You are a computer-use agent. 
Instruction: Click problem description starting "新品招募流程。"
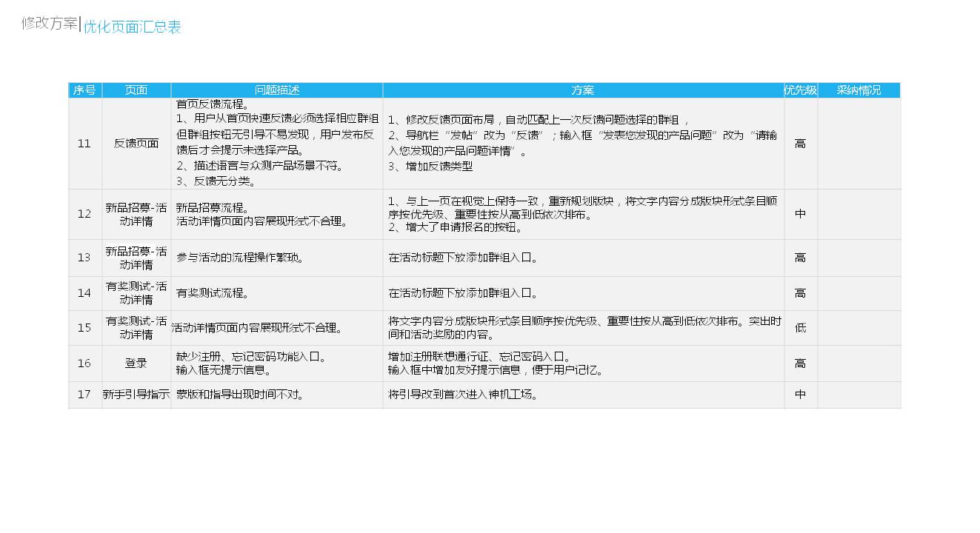277,214
